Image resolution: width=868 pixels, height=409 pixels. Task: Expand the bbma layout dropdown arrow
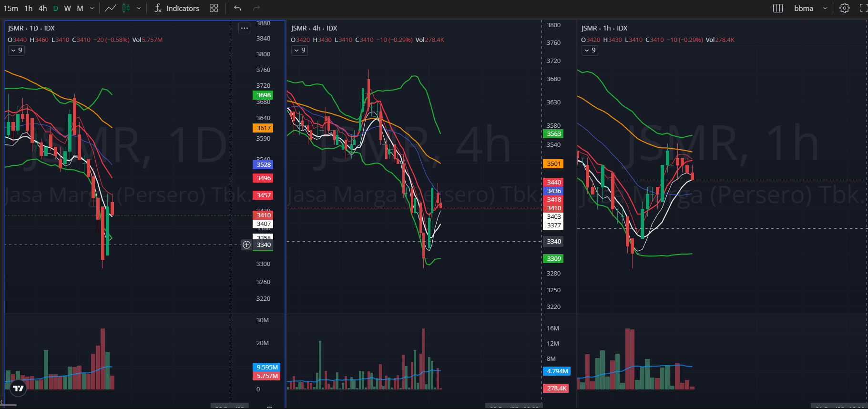click(x=825, y=8)
